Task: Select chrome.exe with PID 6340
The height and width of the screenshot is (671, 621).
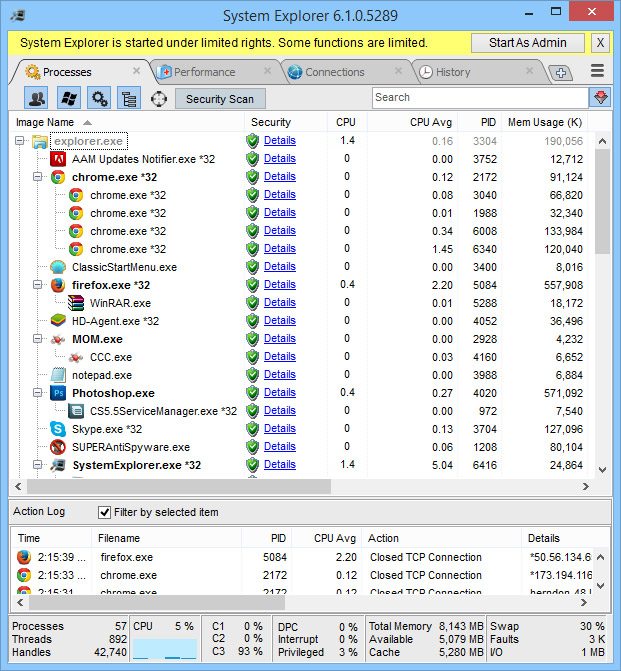Action: (x=302, y=249)
